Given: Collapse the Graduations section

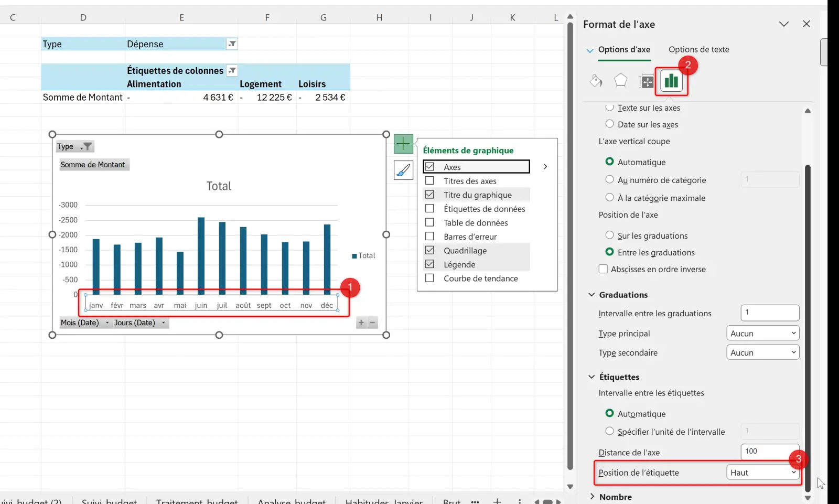Looking at the screenshot, I should coord(591,295).
